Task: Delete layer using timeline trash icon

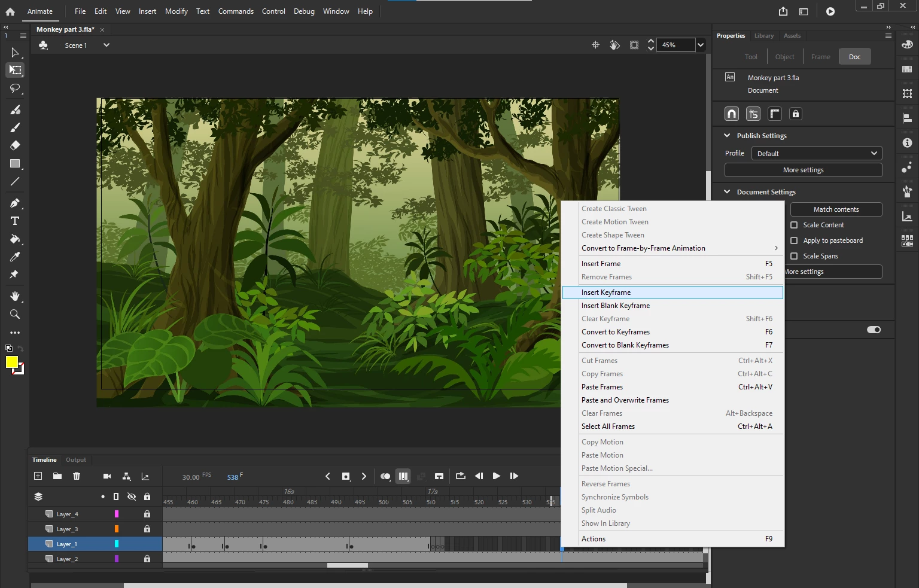Action: [x=77, y=476]
